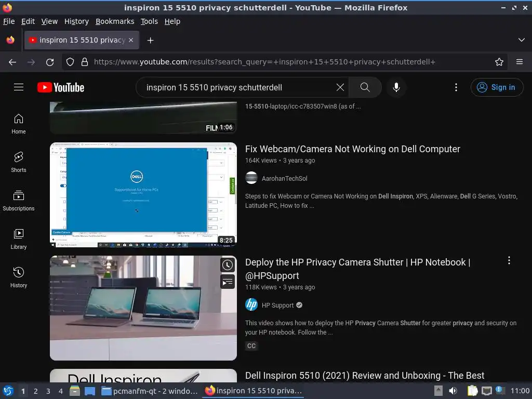This screenshot has width=532, height=399.
Task: Open volume control in system tray
Action: coord(453,391)
